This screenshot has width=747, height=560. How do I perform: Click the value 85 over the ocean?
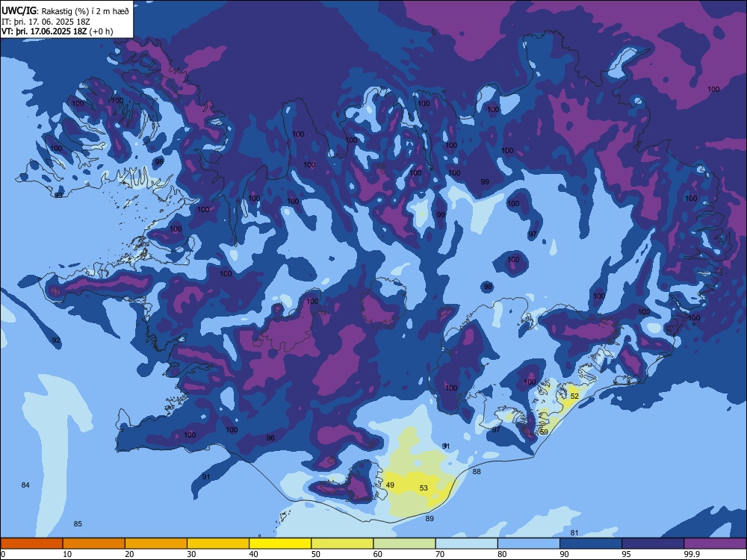pos(78,524)
